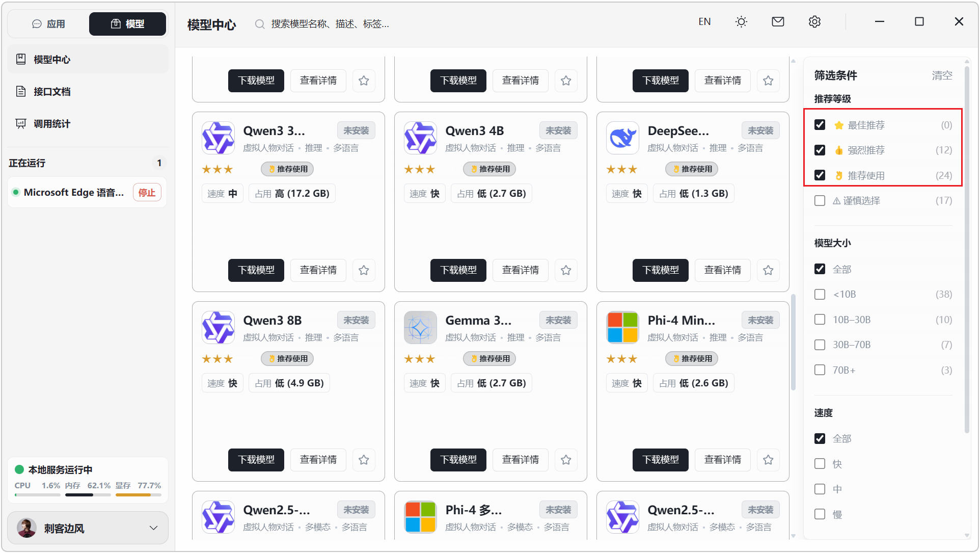
Task: Star the first top-row model card
Action: [364, 81]
